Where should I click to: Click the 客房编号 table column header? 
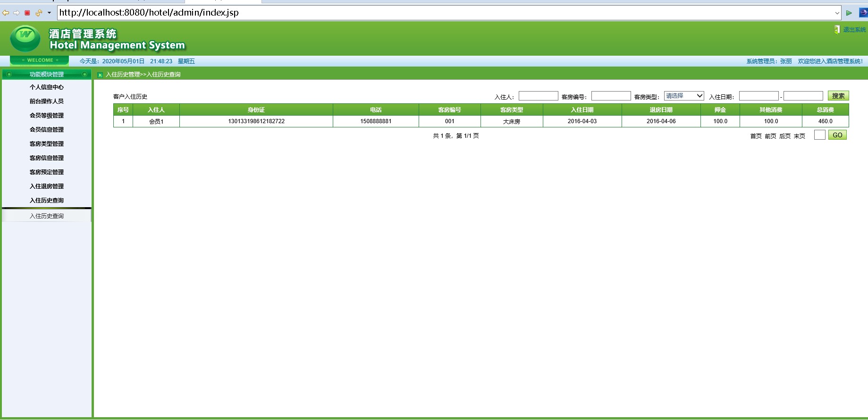coord(450,110)
